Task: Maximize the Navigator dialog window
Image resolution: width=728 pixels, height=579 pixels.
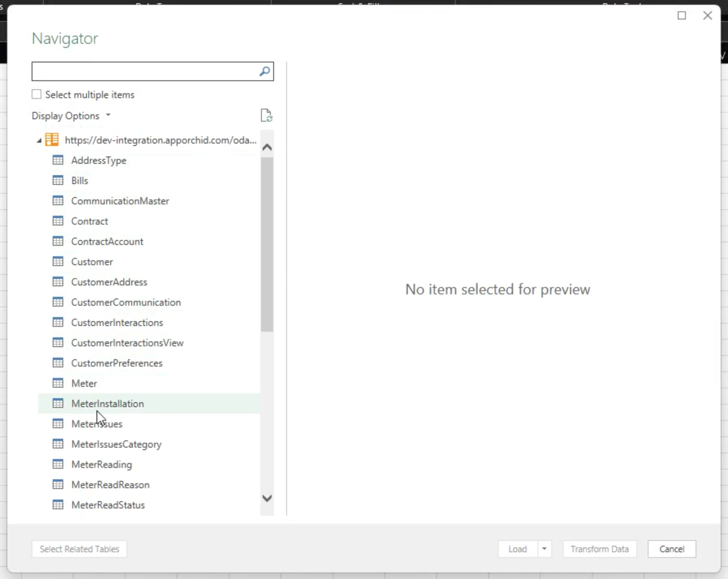Action: 682,15
